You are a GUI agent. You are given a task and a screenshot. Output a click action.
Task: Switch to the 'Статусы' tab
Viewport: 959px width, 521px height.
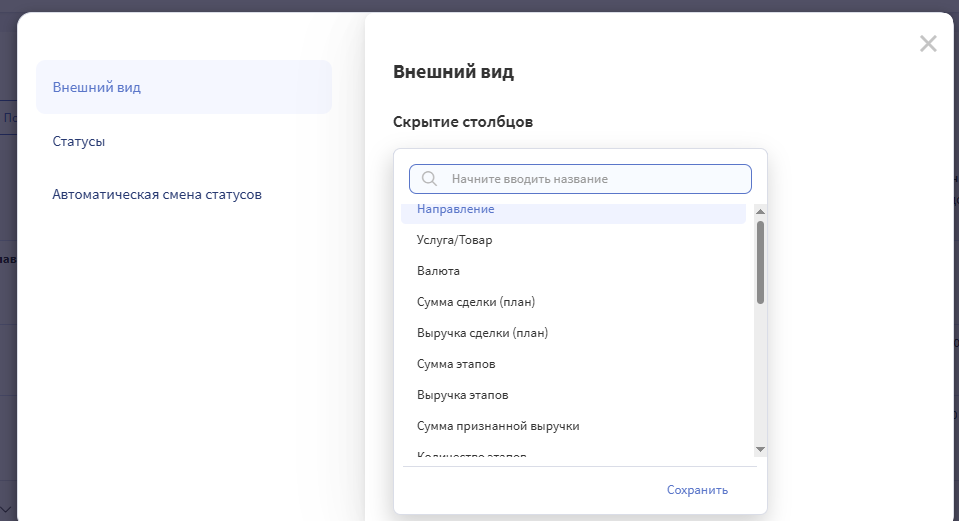click(x=79, y=141)
